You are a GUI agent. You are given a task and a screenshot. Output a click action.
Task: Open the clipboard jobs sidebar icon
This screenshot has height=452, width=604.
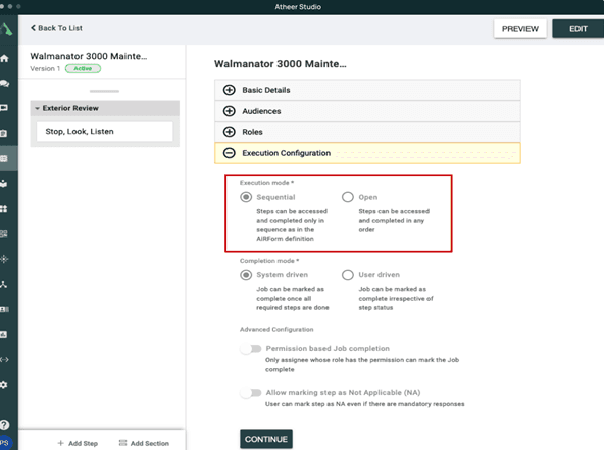(3, 133)
